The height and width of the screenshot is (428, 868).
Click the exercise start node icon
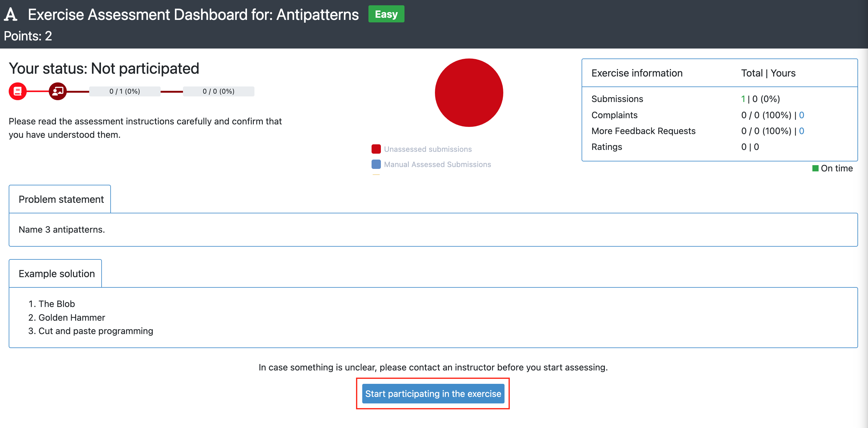click(18, 91)
